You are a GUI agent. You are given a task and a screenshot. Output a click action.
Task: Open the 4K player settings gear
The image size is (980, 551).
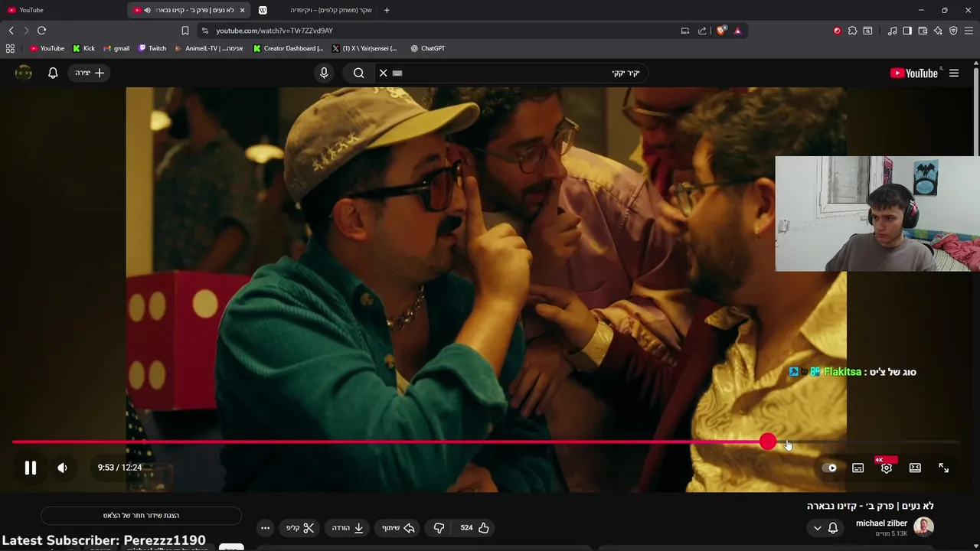coord(887,468)
